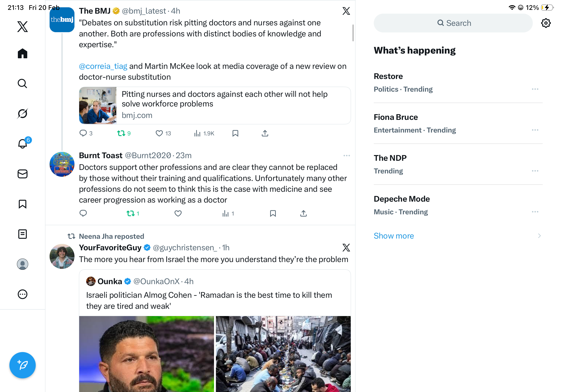The height and width of the screenshot is (392, 561).
Task: Open the @correia_tiag mention link
Action: [x=103, y=66]
